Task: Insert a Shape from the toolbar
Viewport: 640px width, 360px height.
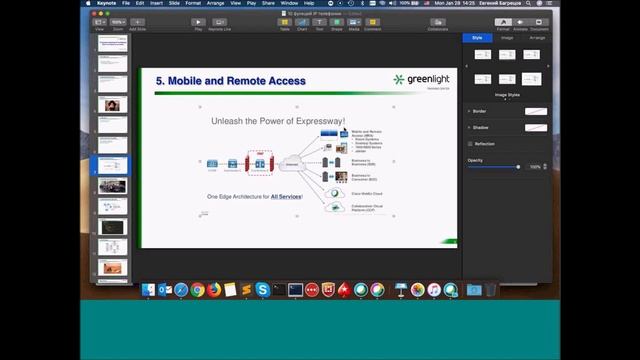Action: coord(337,22)
